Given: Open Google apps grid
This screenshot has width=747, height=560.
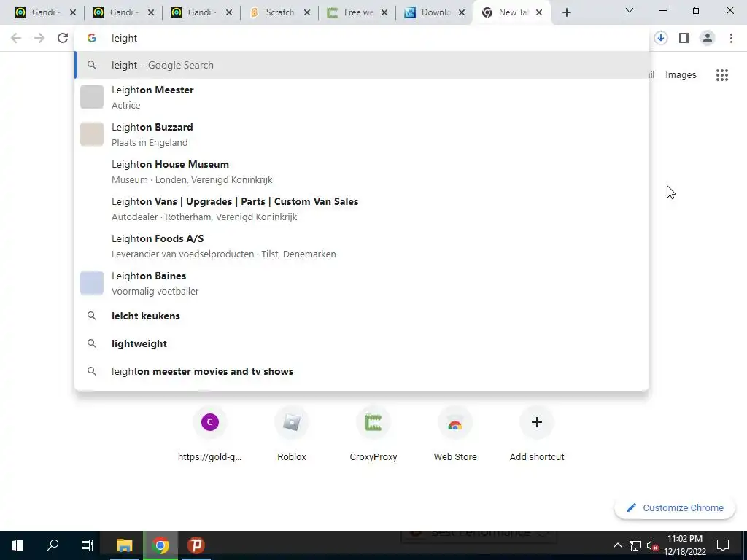Looking at the screenshot, I should click(x=722, y=75).
